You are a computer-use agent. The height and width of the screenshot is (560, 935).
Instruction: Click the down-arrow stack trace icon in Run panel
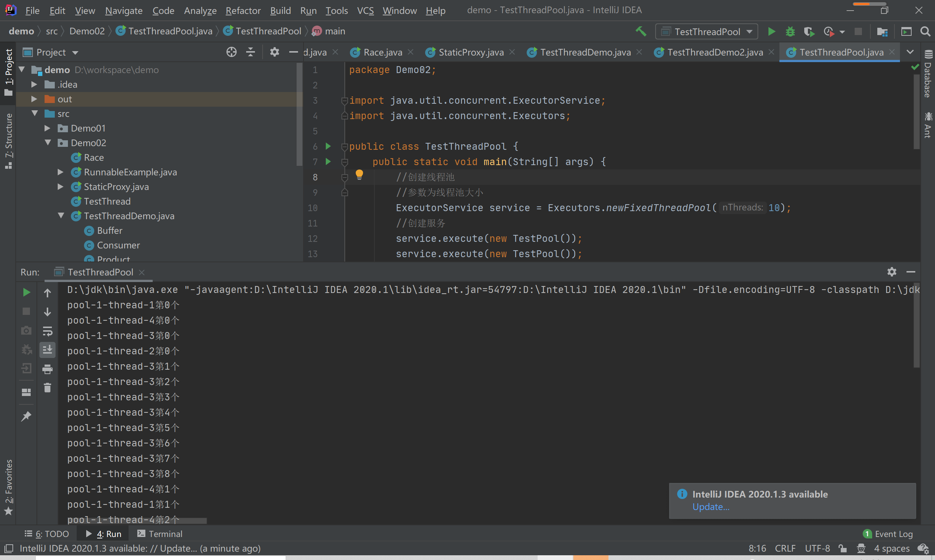pyautogui.click(x=47, y=312)
